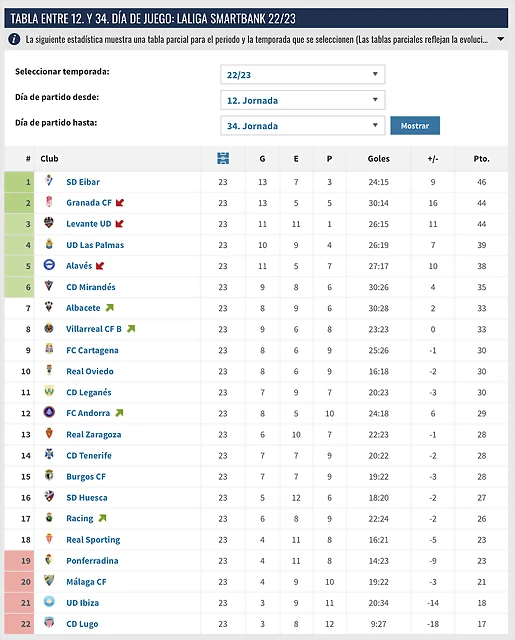This screenshot has width=515, height=640.
Task: Click the Goles column header
Action: [379, 159]
